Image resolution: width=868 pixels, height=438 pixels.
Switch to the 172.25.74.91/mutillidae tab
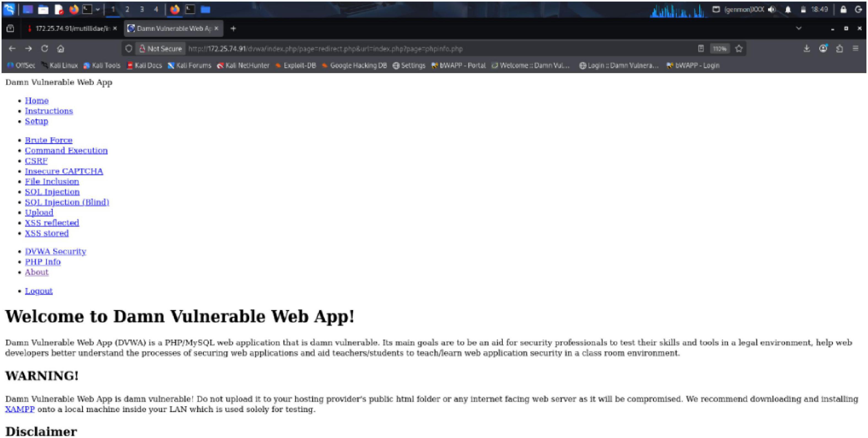(72, 28)
